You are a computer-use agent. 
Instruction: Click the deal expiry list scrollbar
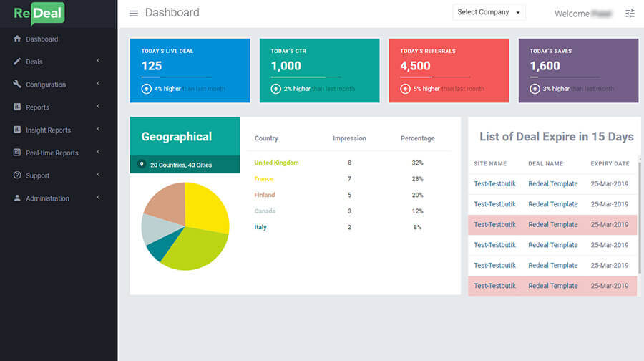click(x=639, y=215)
